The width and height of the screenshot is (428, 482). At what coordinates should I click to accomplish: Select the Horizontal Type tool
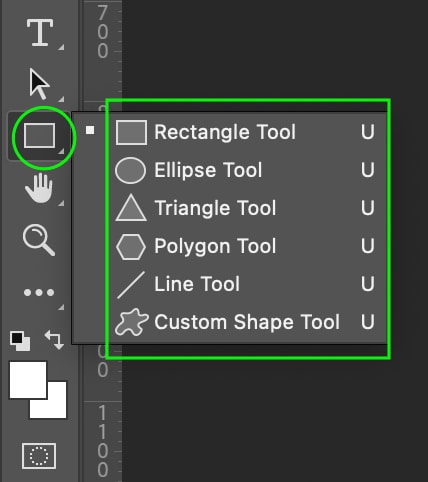[40, 32]
